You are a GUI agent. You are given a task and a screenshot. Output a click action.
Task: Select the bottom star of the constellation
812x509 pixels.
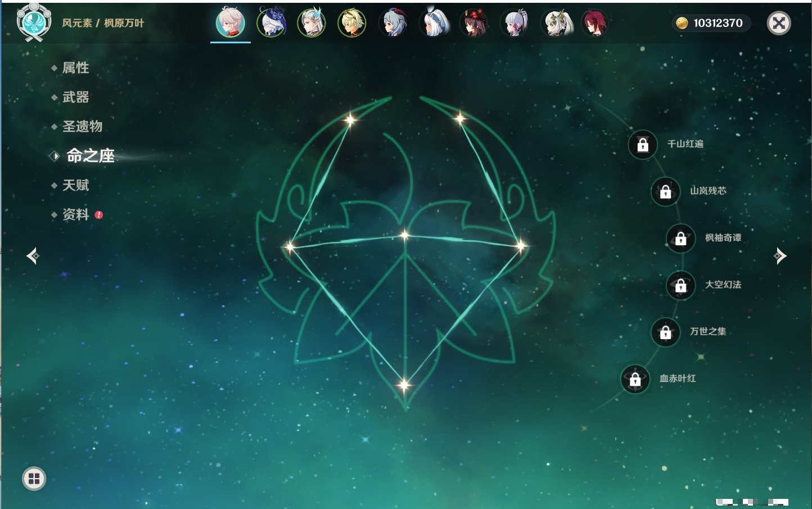point(404,385)
